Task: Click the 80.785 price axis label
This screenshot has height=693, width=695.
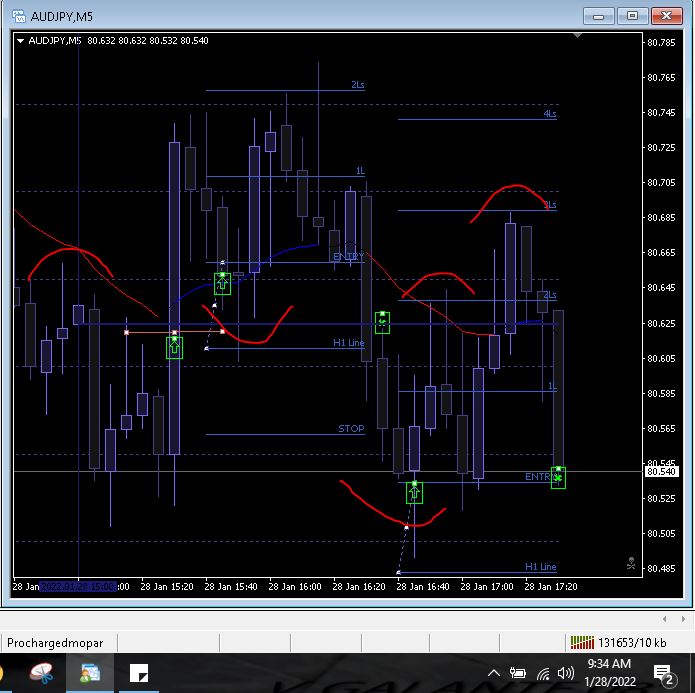Action: pyautogui.click(x=661, y=43)
